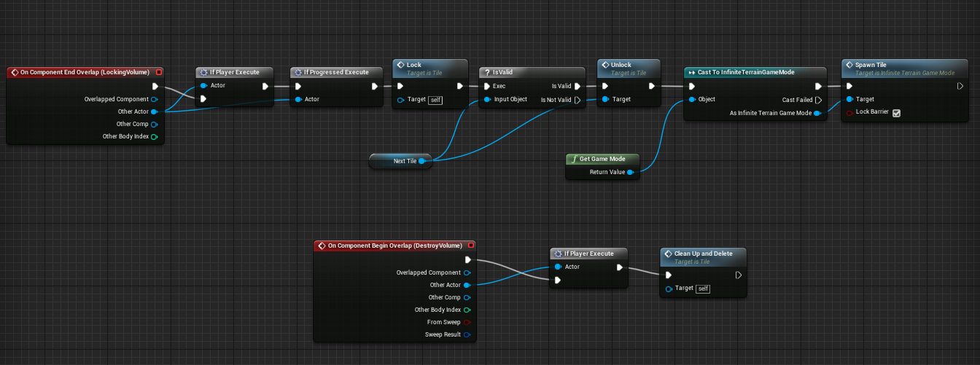The height and width of the screenshot is (365, 980).
Task: Click the Sweep Result output pin
Action: coord(467,334)
